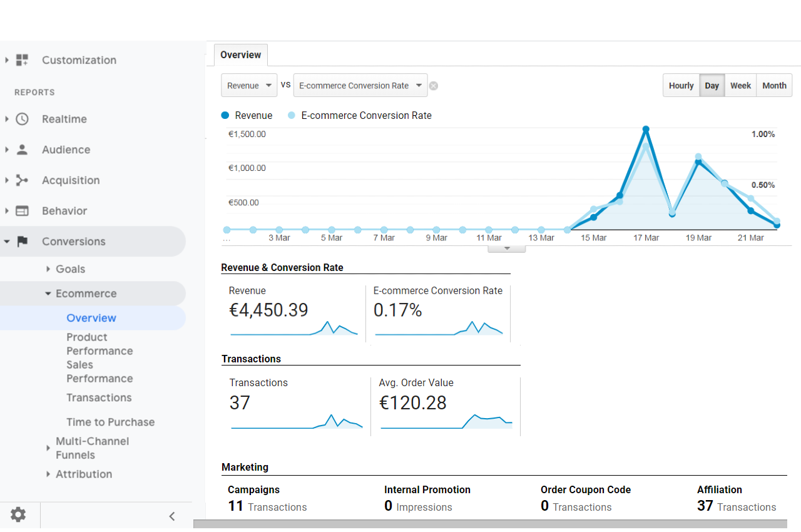Screen dimensions: 801x532
Task: Click the 17 Mar revenue peak point
Action: coord(646,130)
